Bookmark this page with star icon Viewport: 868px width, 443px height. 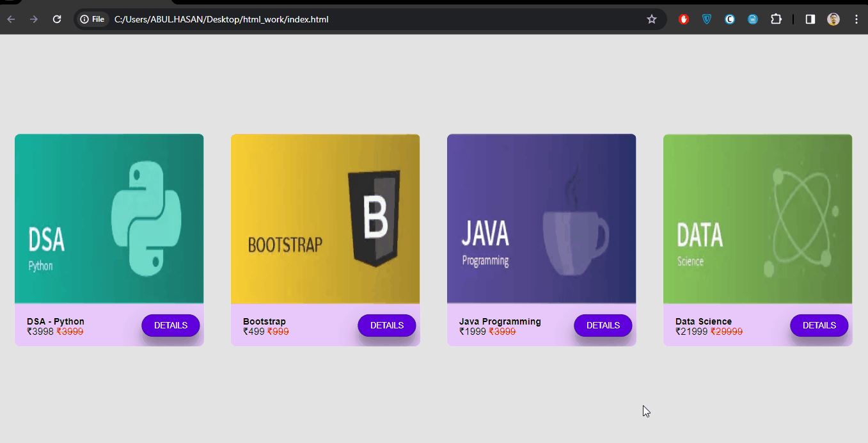(652, 19)
